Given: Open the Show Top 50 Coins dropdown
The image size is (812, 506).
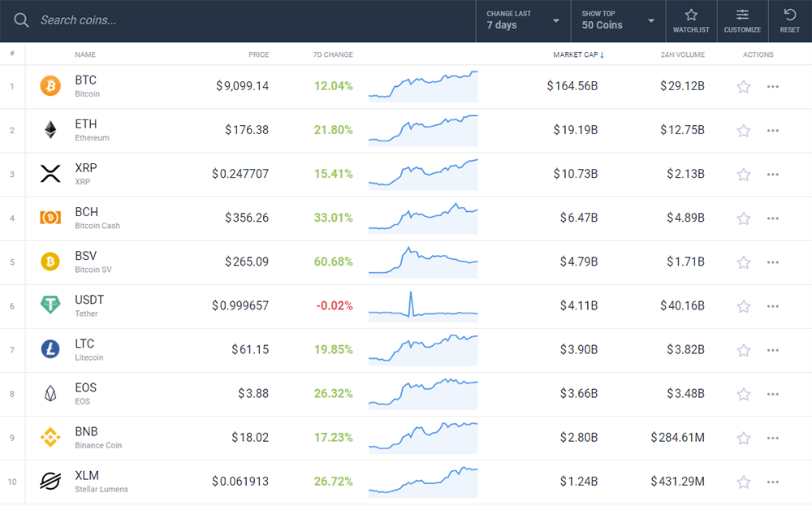Looking at the screenshot, I should 618,21.
